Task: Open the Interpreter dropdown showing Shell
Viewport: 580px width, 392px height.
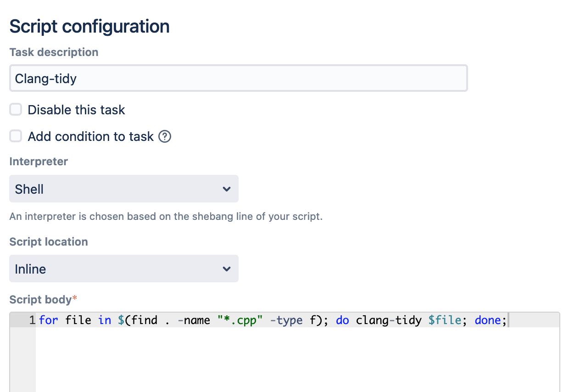Action: coord(124,189)
